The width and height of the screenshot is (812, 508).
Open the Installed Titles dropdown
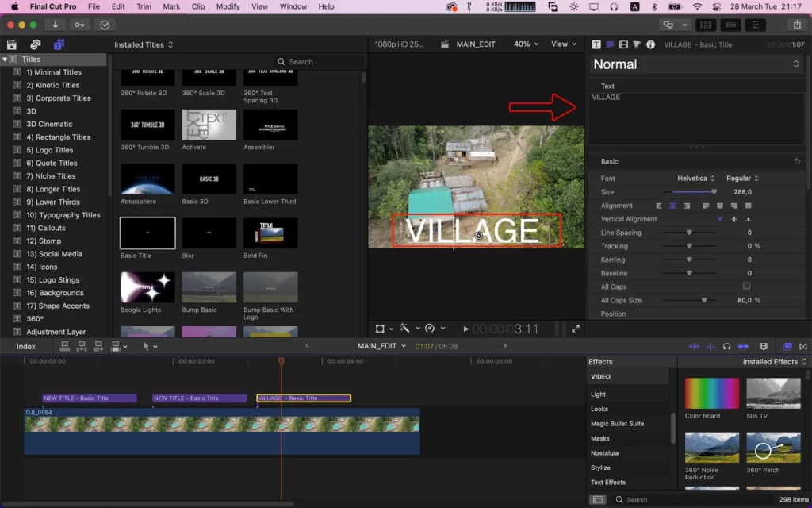(x=144, y=44)
